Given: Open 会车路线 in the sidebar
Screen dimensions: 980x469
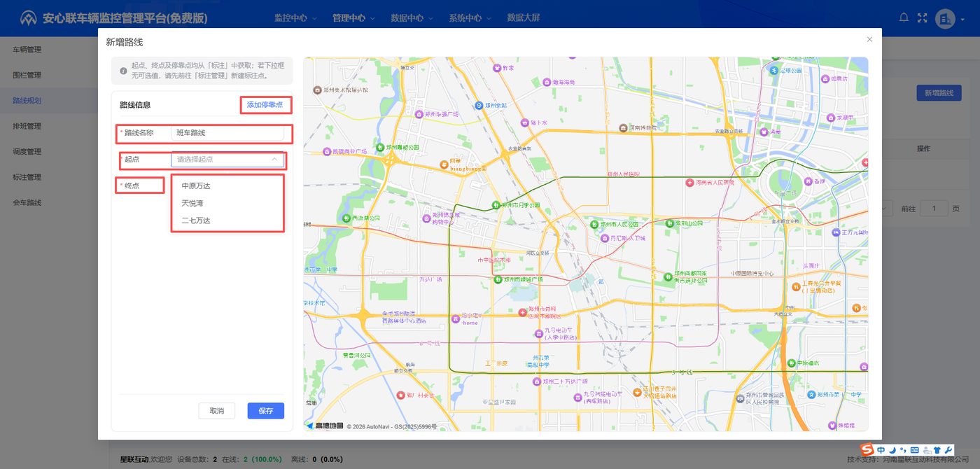Looking at the screenshot, I should [x=27, y=202].
